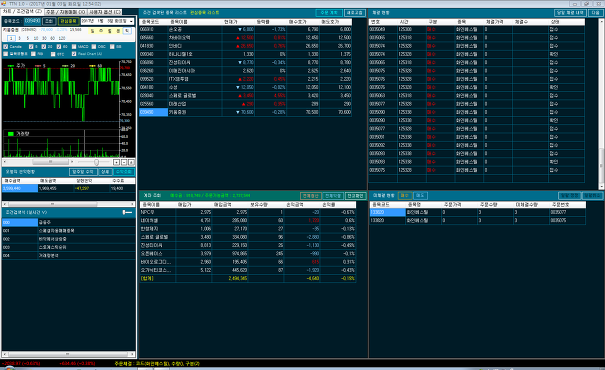This screenshot has height=370, width=605.
Task: Click the 매수 button in 미체결 현황
Action: 404,196
